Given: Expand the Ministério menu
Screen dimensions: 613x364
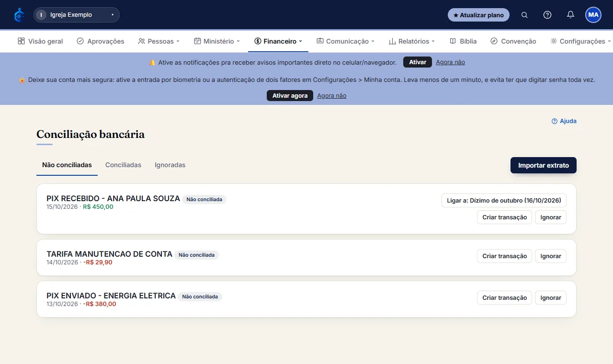Looking at the screenshot, I should [217, 41].
